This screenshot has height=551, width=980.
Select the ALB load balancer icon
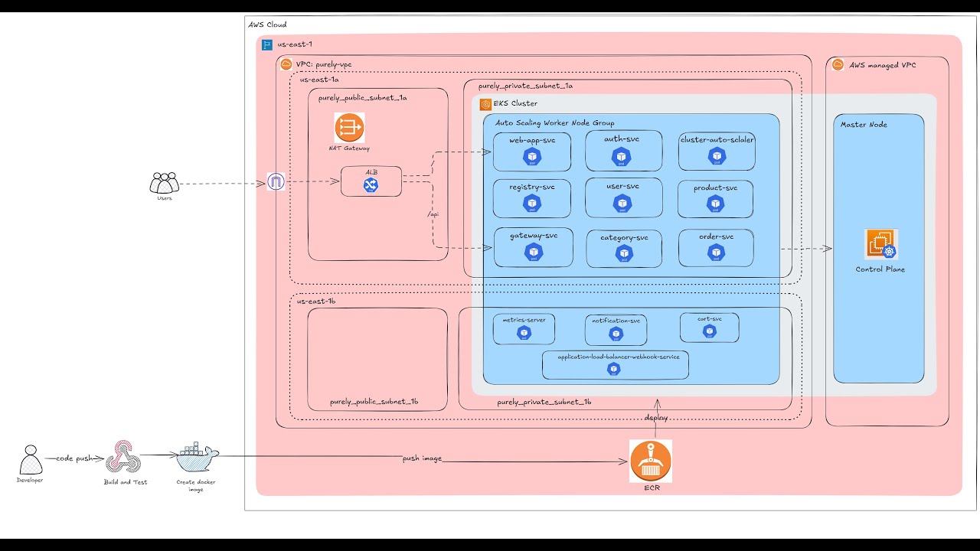pos(371,184)
